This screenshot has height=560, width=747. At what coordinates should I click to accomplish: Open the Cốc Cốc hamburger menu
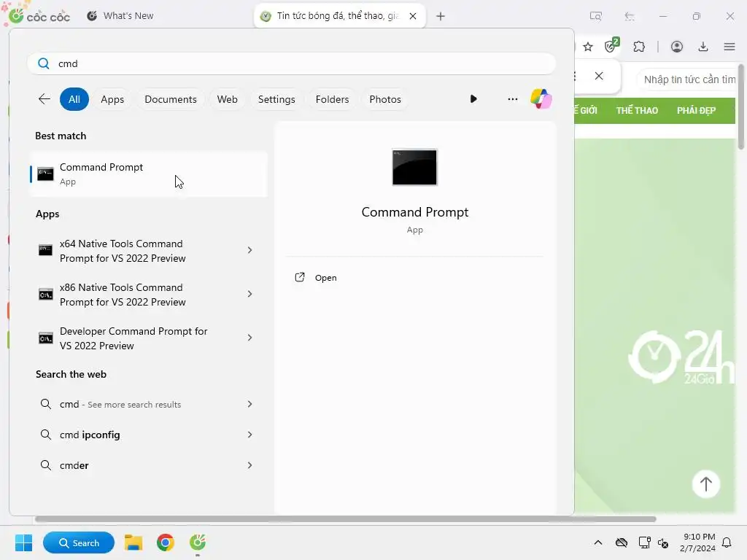click(729, 47)
